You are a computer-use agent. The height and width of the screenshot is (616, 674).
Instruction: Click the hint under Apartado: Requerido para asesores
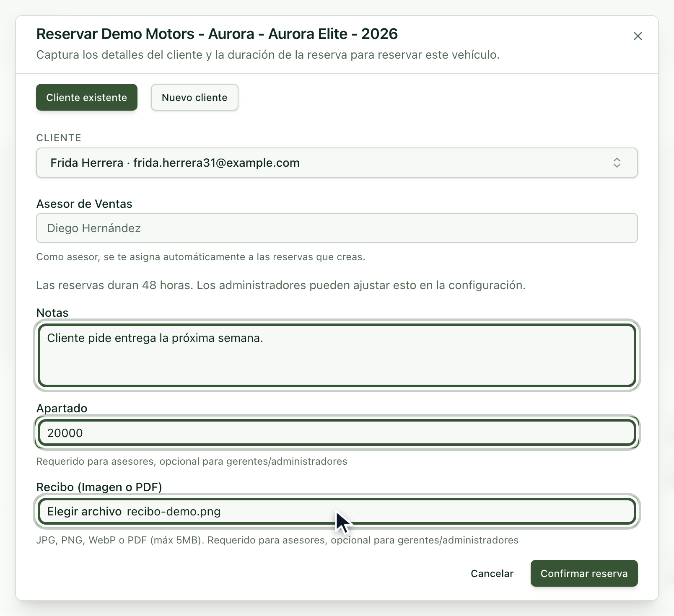[x=192, y=461]
